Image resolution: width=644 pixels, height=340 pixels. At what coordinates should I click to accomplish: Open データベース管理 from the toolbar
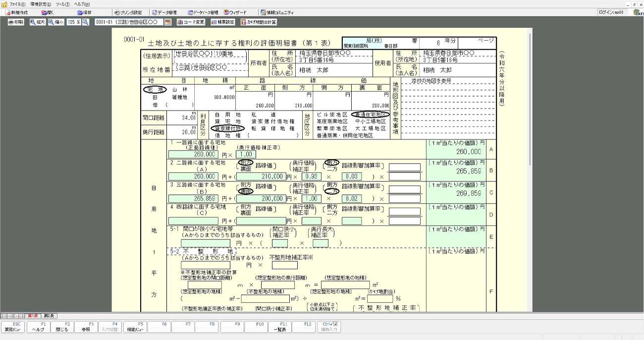point(203,12)
